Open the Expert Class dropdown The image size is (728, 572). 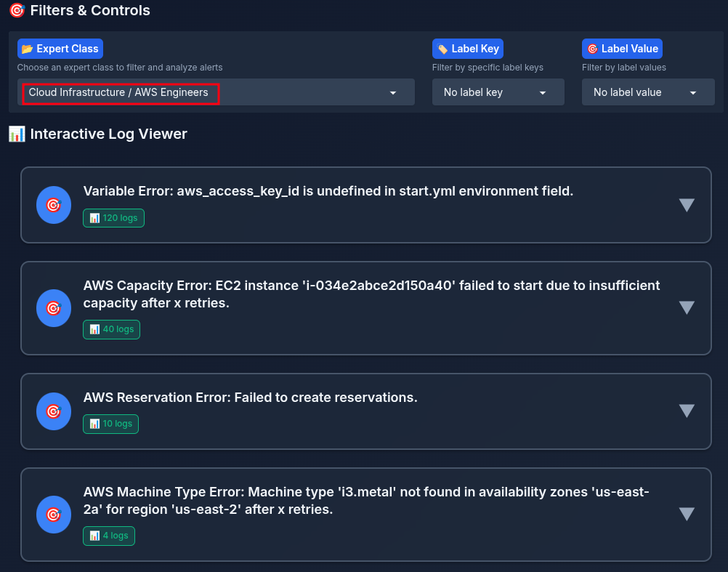coord(216,92)
